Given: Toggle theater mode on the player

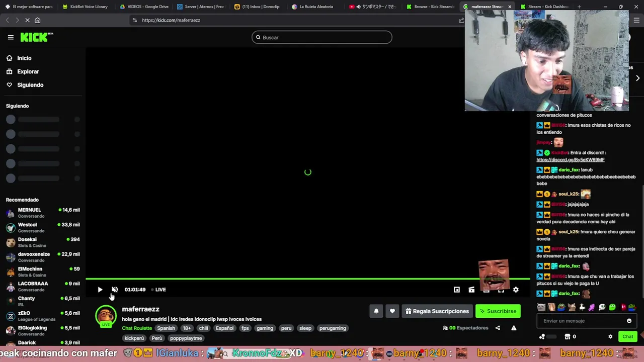Looking at the screenshot, I should (486, 290).
